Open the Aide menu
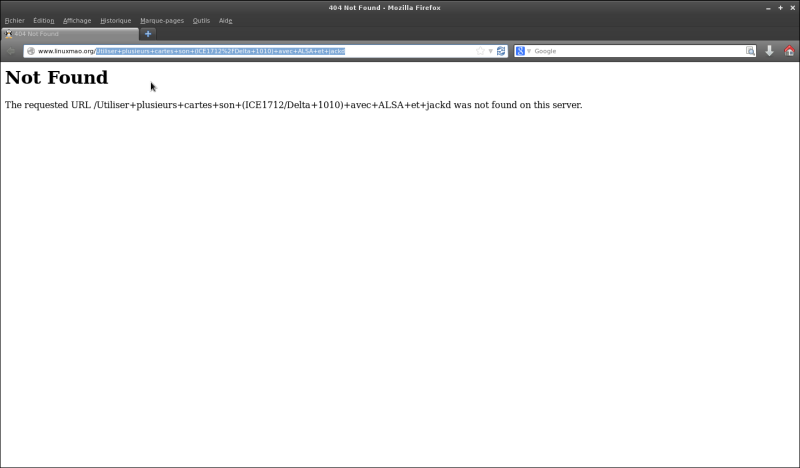 [x=225, y=20]
